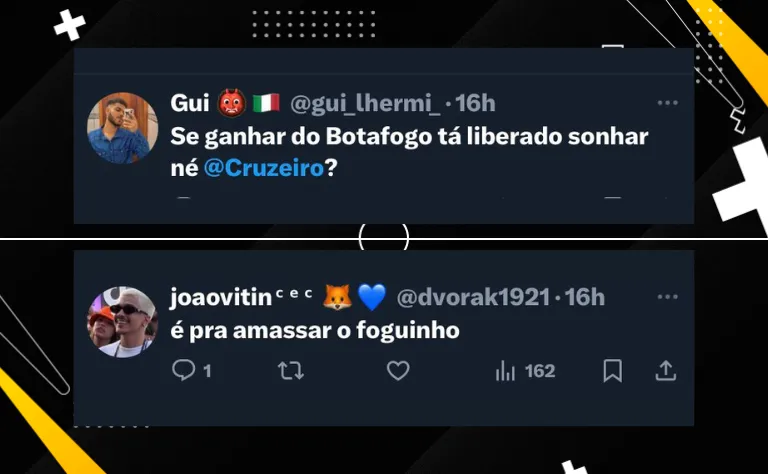Open more options menu on Gui's tweet
This screenshot has width=768, height=474.
(668, 103)
